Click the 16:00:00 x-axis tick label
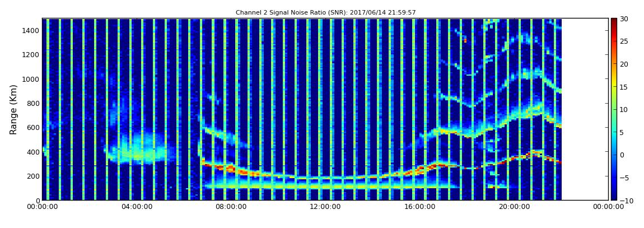 tap(419, 207)
